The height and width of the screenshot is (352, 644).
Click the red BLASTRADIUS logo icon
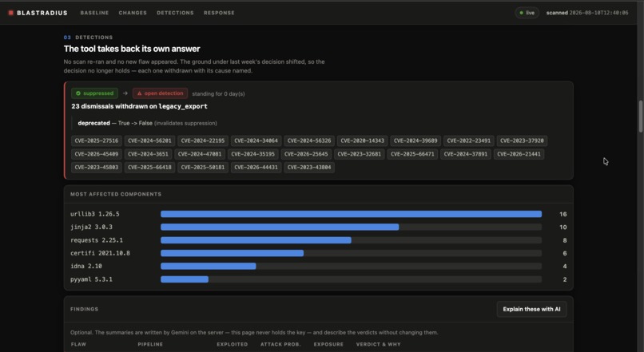click(x=11, y=13)
